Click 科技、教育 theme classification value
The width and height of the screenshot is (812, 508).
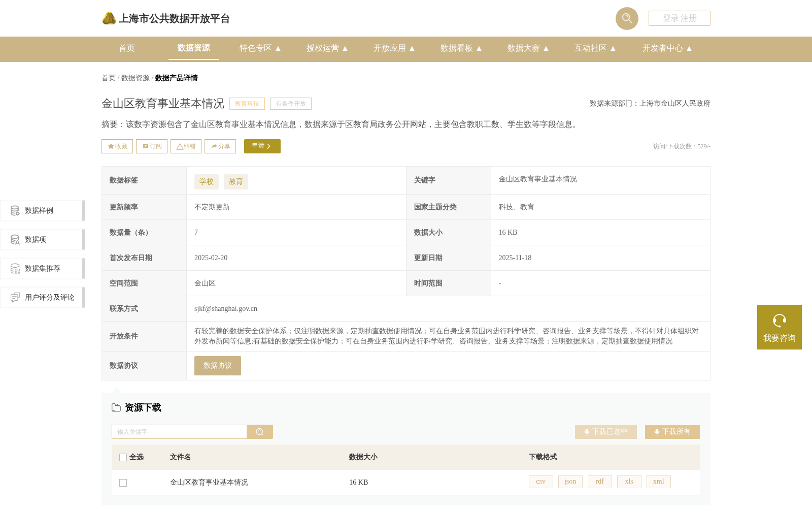(x=517, y=207)
